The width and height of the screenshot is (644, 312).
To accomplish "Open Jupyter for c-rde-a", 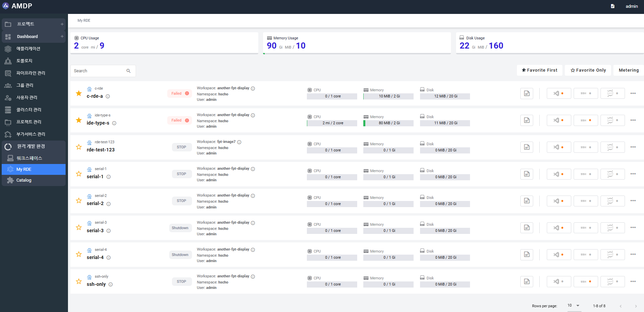I will point(612,93).
